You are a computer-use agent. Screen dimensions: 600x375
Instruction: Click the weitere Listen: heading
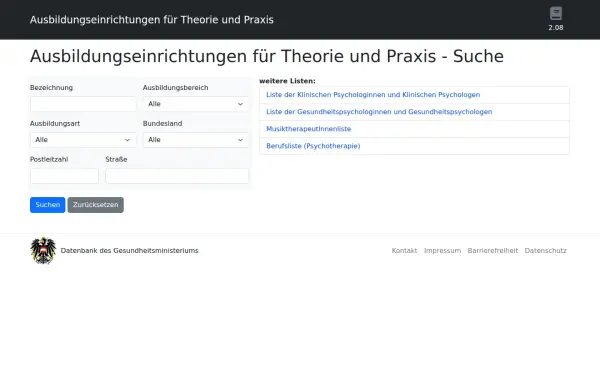click(287, 81)
